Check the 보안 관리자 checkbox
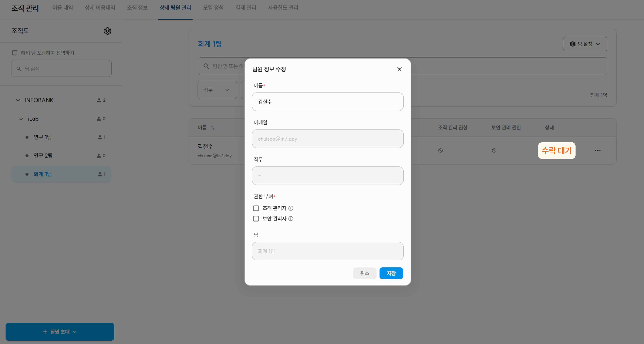 pos(256,219)
